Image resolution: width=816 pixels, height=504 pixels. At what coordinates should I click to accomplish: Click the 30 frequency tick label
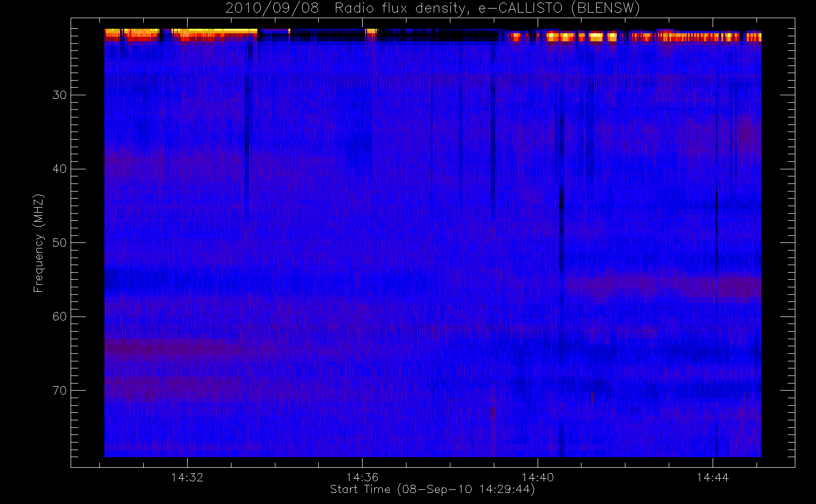[x=60, y=95]
